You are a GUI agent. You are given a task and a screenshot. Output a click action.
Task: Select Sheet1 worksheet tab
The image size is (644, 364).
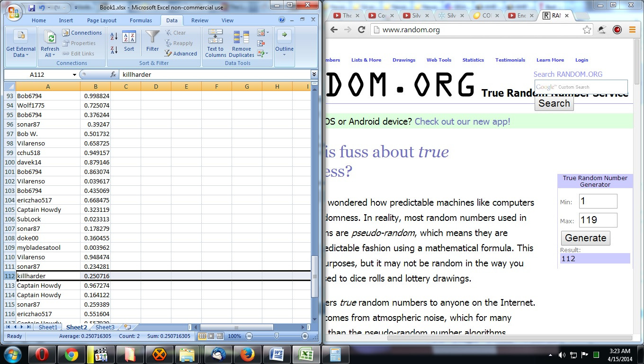click(48, 327)
